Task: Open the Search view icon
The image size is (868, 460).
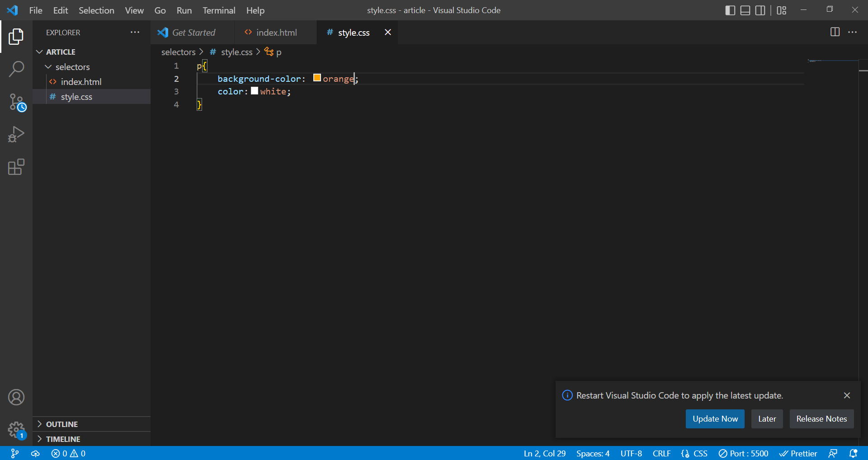Action: coord(16,69)
